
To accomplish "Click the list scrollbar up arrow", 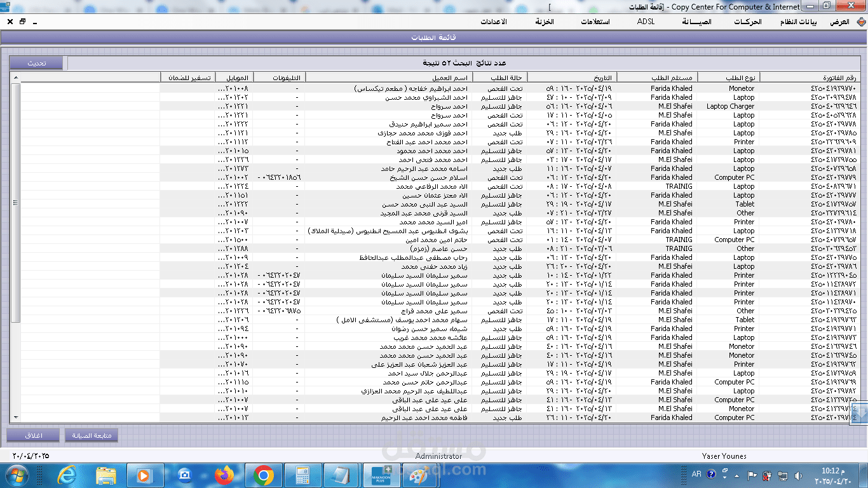I will [x=16, y=78].
